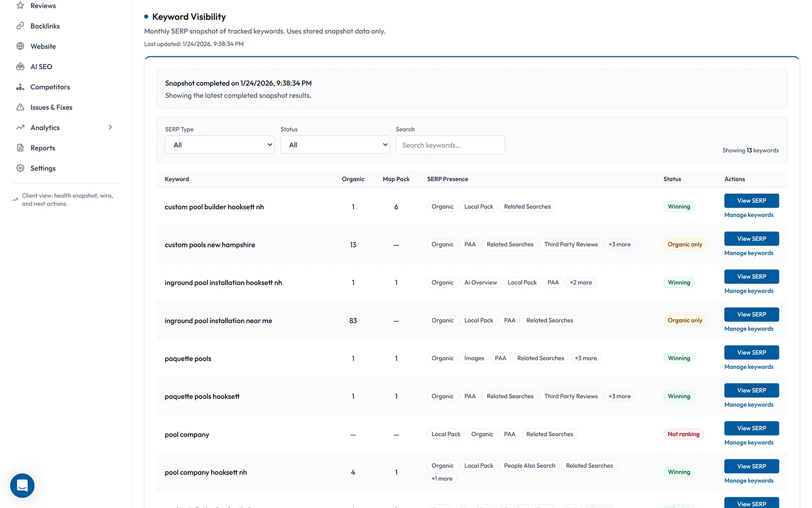This screenshot has width=812, height=508.
Task: Click the Backlinks chain-link icon
Action: 20,25
